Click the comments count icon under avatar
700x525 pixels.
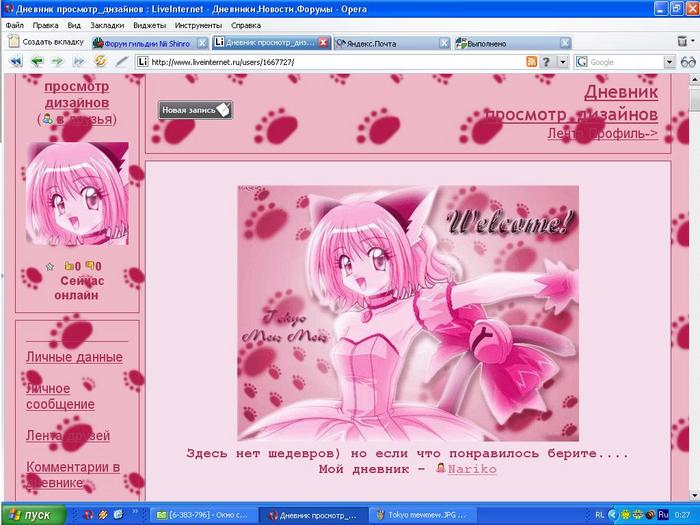(x=90, y=266)
